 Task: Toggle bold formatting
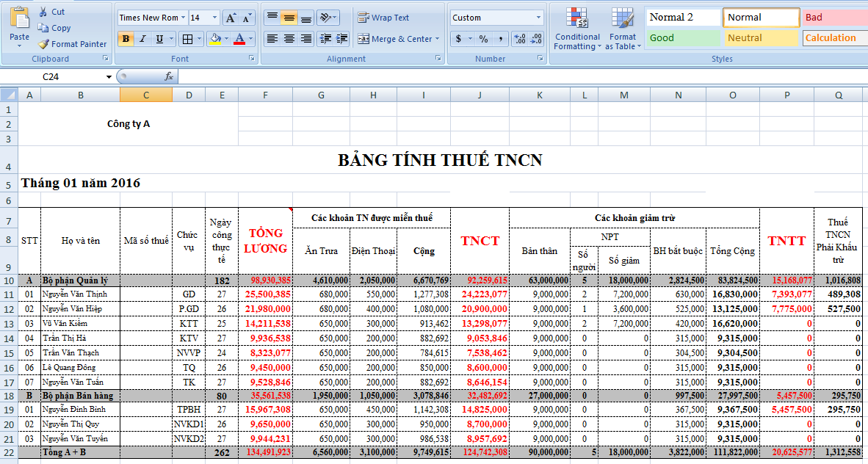(125, 39)
